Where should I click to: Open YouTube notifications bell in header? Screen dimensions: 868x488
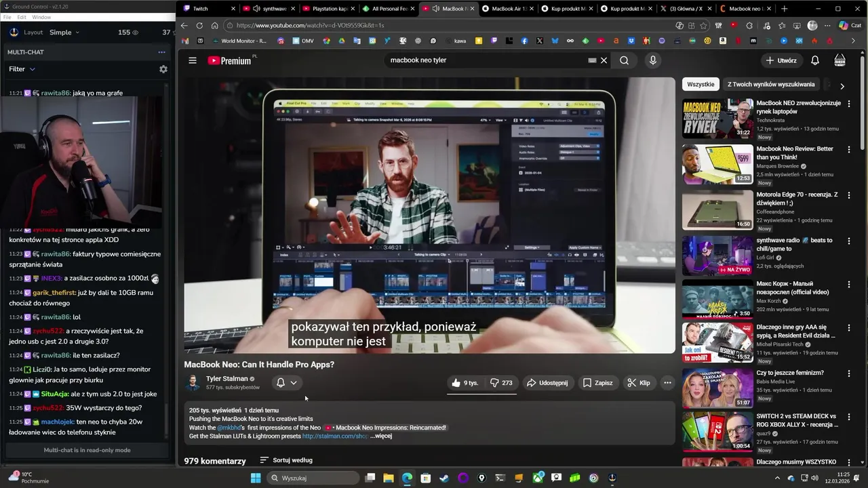815,60
